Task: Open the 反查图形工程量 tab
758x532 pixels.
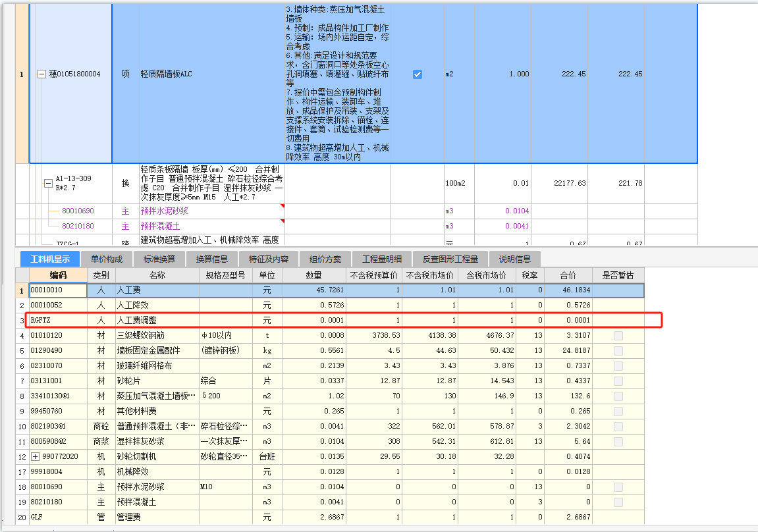Action: 450,259
